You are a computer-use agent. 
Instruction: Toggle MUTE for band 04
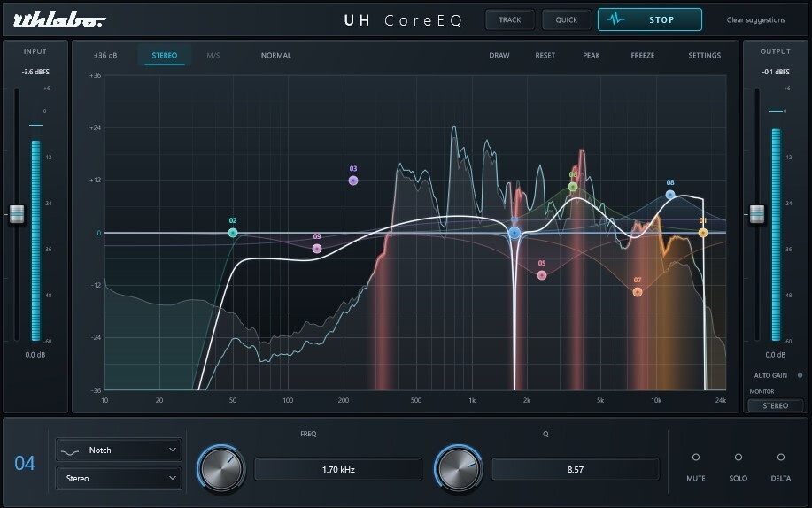(696, 458)
